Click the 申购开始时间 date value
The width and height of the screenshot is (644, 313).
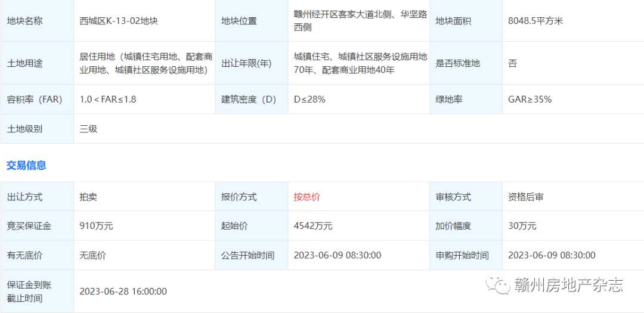(x=552, y=256)
